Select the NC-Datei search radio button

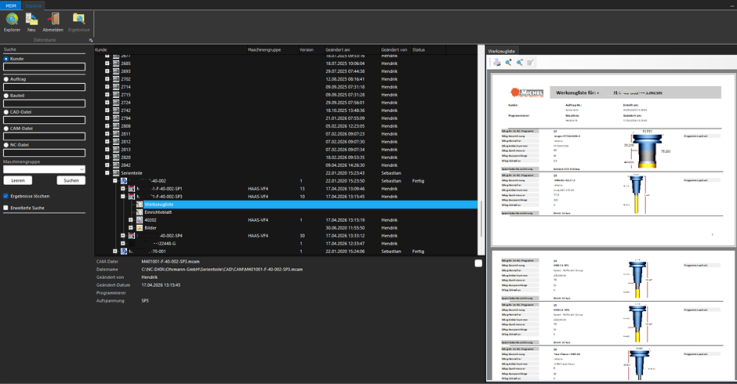pyautogui.click(x=6, y=145)
